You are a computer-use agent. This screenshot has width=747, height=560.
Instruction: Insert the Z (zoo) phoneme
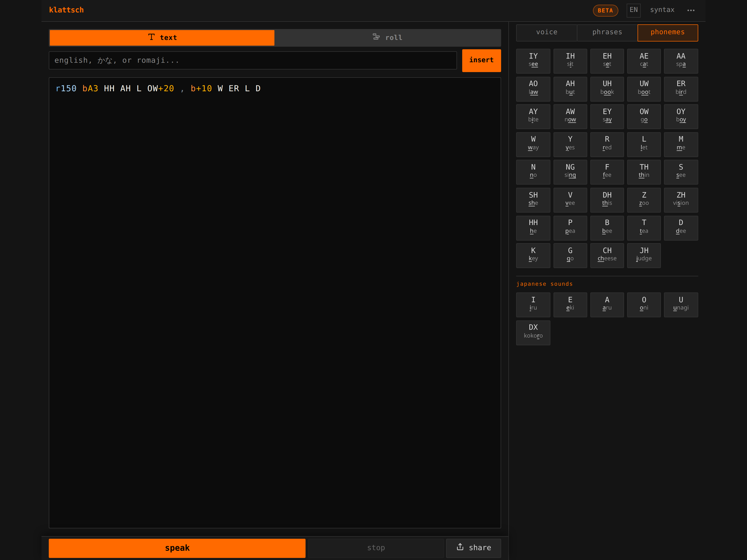tap(644, 200)
